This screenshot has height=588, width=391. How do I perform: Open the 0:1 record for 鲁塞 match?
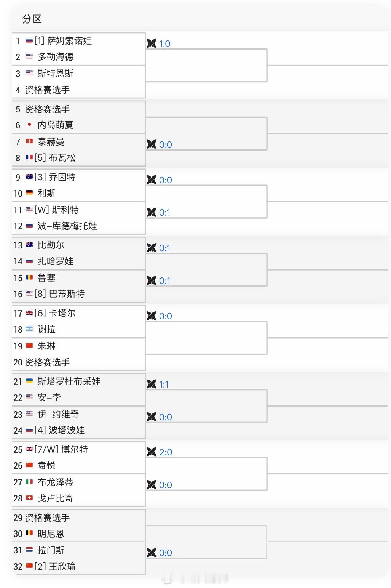[x=164, y=281]
